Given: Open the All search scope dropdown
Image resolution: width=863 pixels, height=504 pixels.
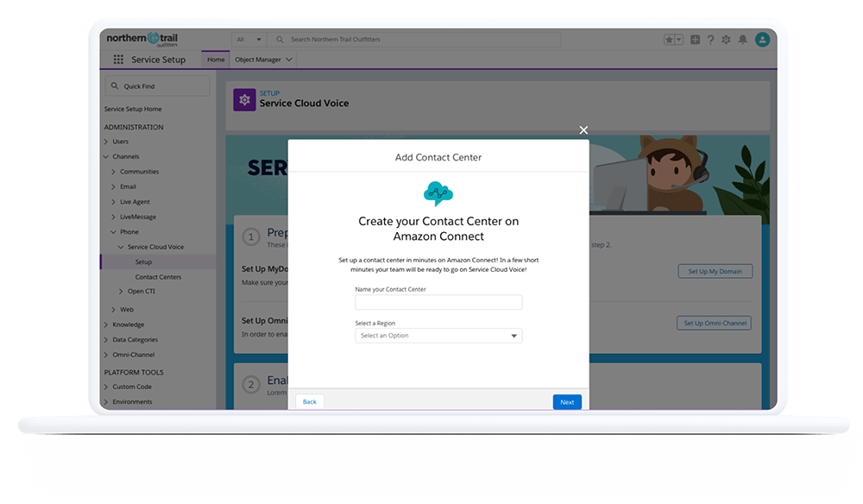Looking at the screenshot, I should click(x=249, y=40).
